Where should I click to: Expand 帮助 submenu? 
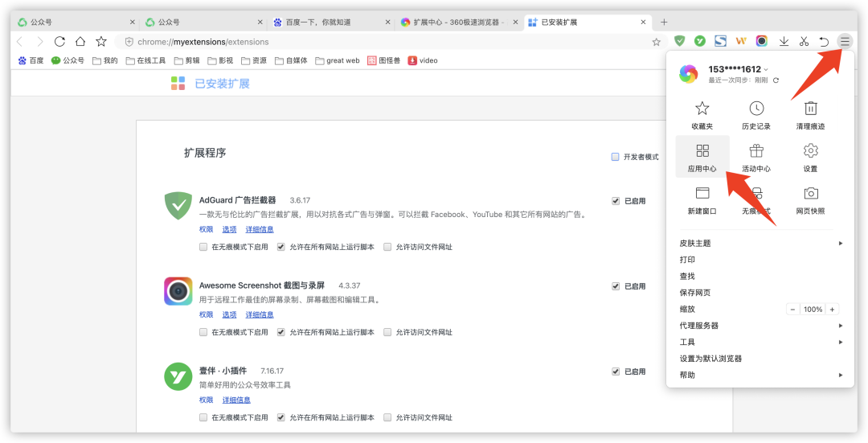point(760,375)
